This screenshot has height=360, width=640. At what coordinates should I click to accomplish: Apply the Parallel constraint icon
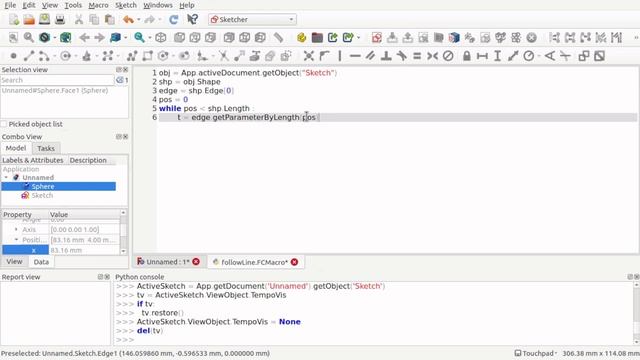(x=371, y=56)
